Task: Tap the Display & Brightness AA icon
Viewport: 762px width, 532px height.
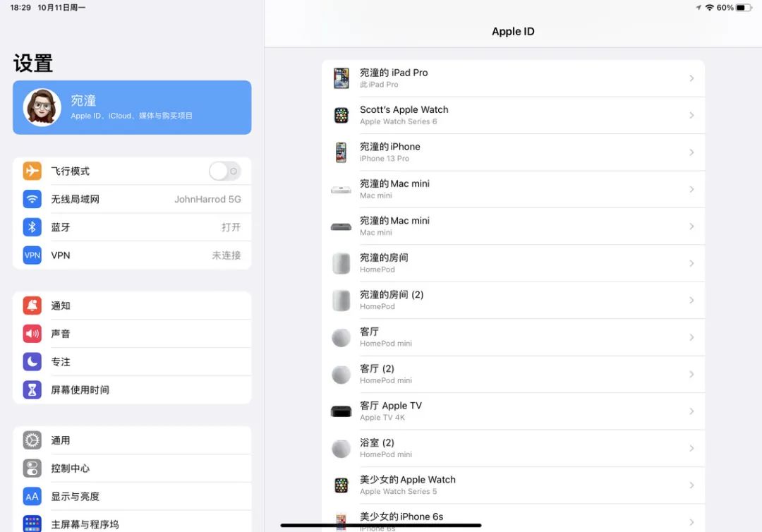Action: pyautogui.click(x=32, y=497)
